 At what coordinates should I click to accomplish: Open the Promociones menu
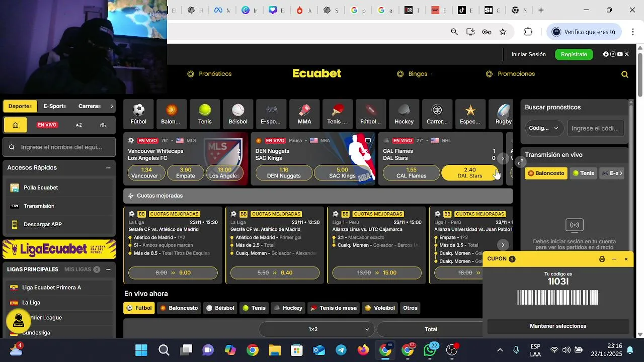click(x=510, y=74)
